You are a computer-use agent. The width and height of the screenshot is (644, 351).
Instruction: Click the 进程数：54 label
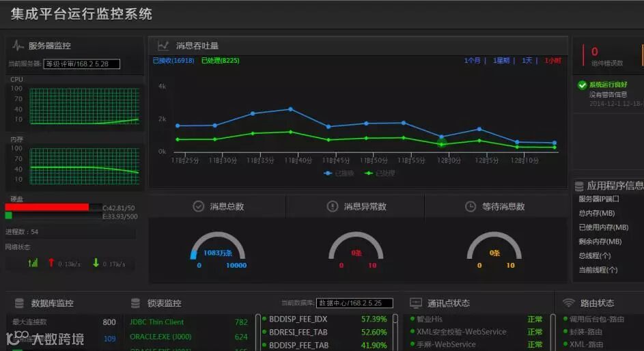coord(22,232)
